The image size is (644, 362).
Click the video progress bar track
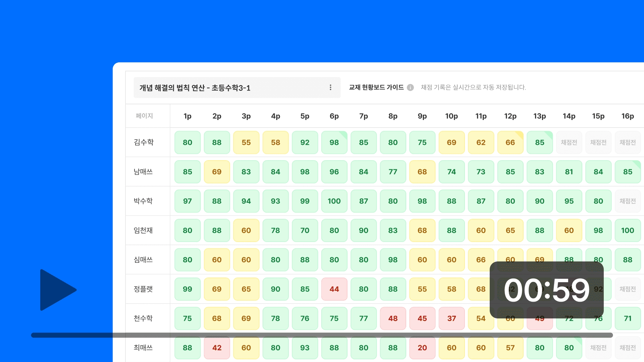tap(321, 335)
